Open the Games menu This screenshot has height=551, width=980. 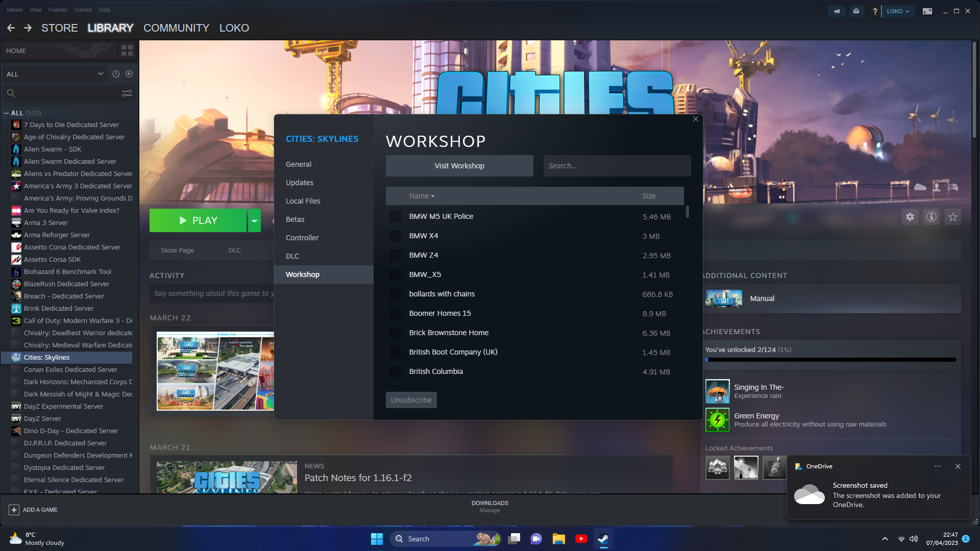tap(83, 10)
